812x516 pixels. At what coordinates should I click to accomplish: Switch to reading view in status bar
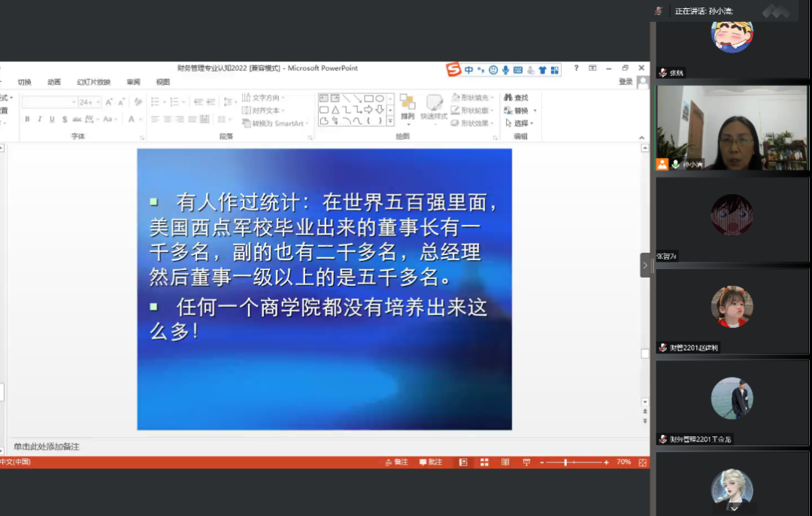[x=505, y=462]
